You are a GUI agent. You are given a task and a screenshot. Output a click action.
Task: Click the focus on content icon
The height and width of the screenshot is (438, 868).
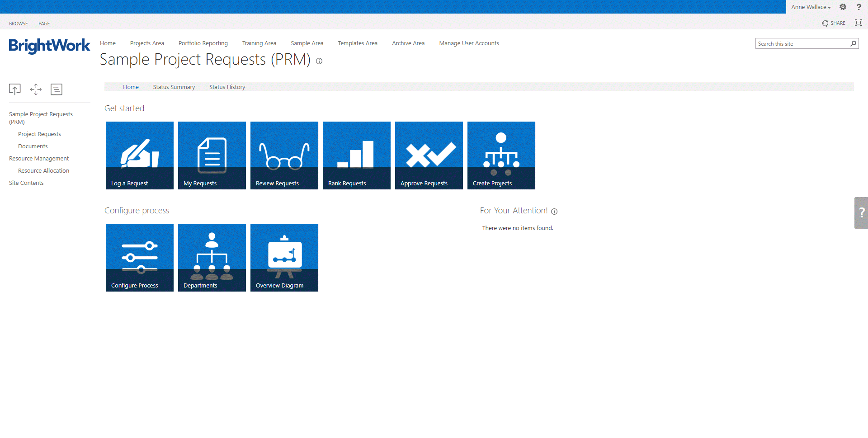858,23
